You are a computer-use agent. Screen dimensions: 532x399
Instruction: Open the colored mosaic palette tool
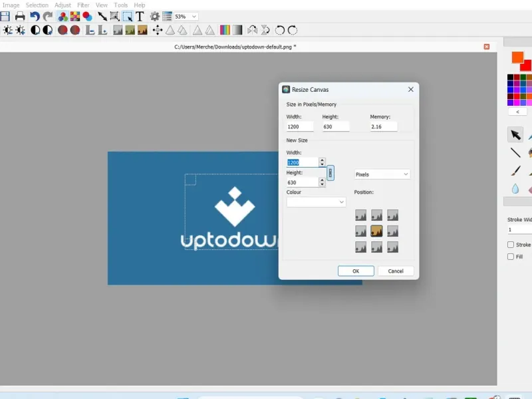point(75,16)
